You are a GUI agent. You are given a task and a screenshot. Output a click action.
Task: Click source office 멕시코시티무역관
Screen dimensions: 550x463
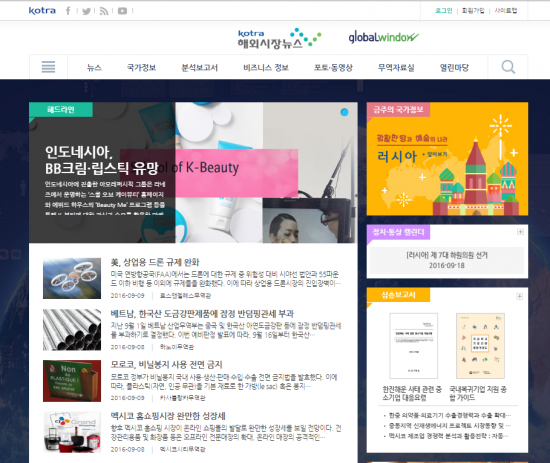182,449
